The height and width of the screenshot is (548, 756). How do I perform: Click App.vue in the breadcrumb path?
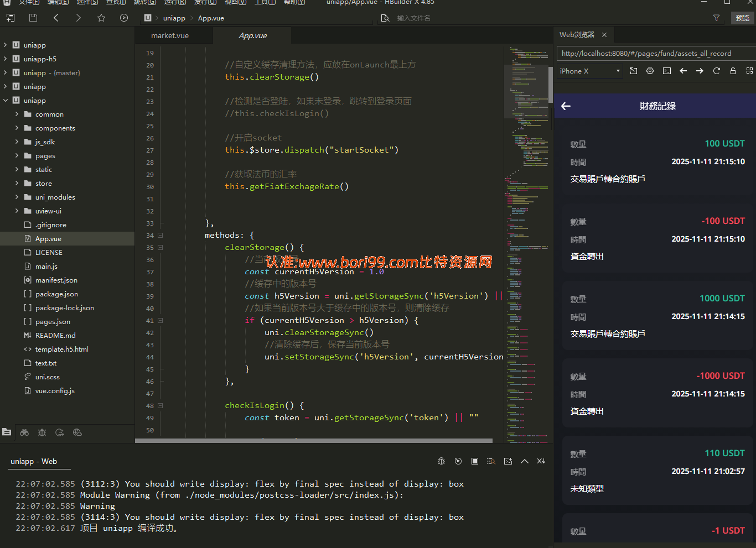coord(211,18)
